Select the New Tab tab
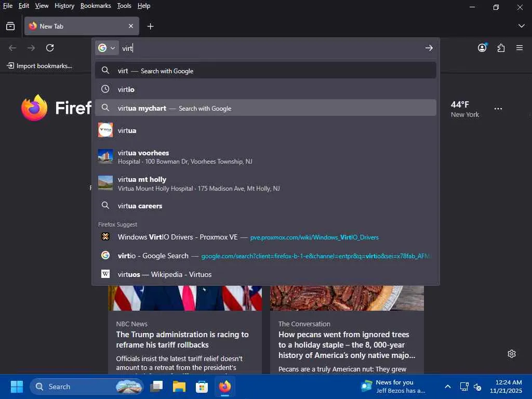 coord(82,26)
